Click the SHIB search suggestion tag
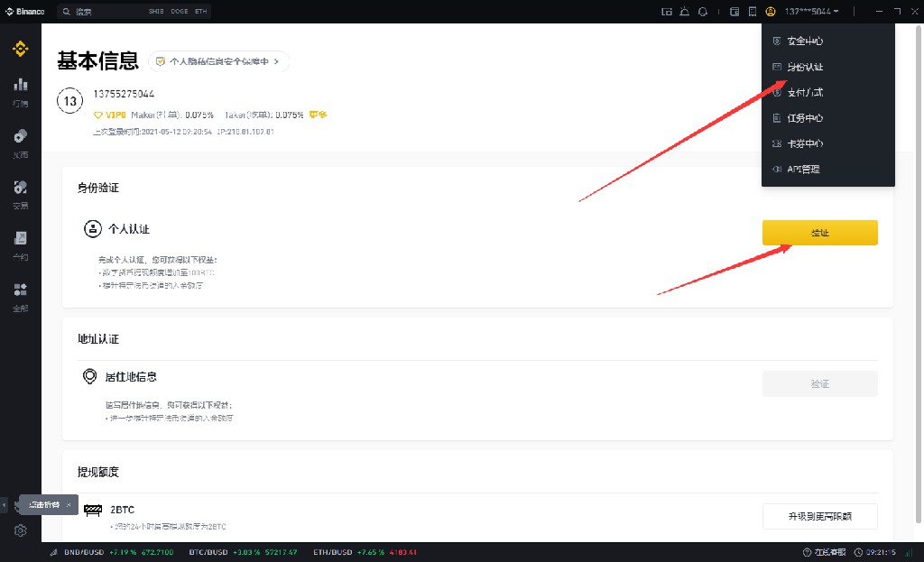 click(156, 11)
